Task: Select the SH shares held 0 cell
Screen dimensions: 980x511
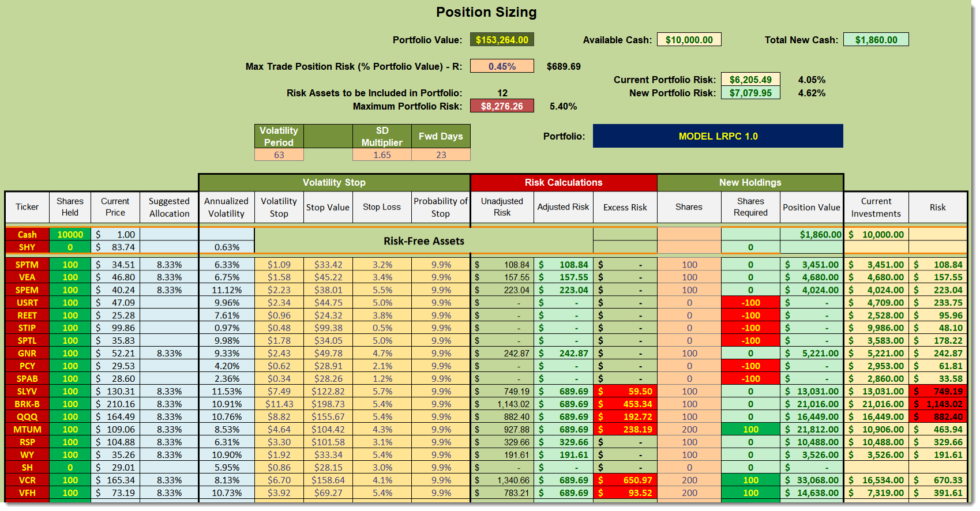Action: pyautogui.click(x=70, y=468)
